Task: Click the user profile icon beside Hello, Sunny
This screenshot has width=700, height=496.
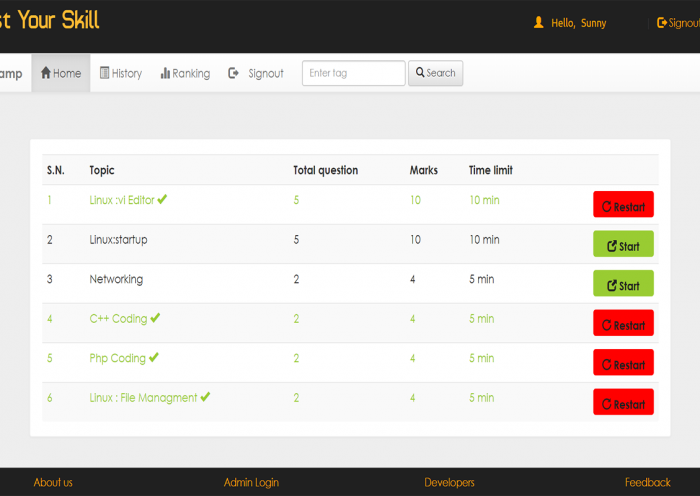Action: [539, 22]
